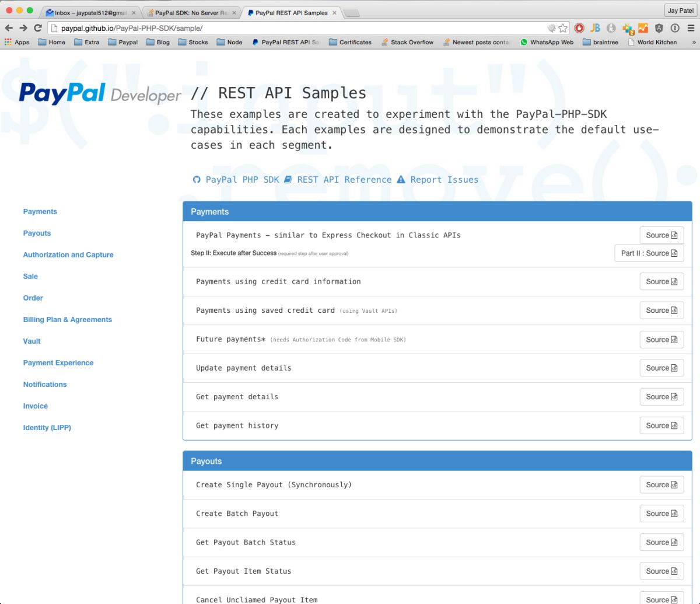Click the grey circular k extension icon

point(611,28)
